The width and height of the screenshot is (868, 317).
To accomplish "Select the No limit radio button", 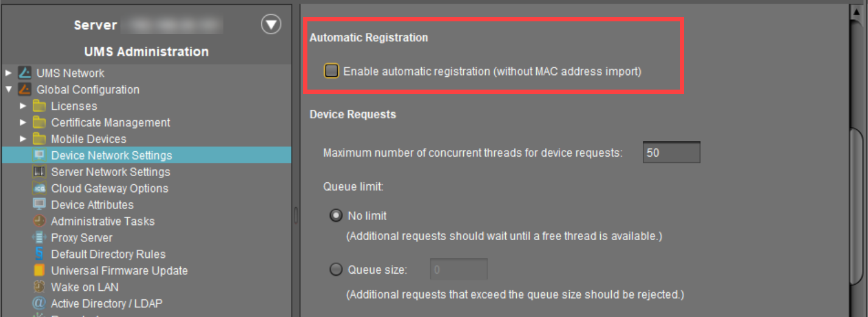I will pos(335,216).
